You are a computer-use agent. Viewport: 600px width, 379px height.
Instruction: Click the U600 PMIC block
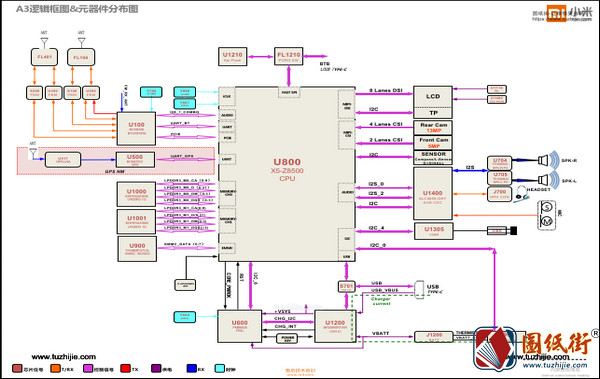(x=240, y=326)
